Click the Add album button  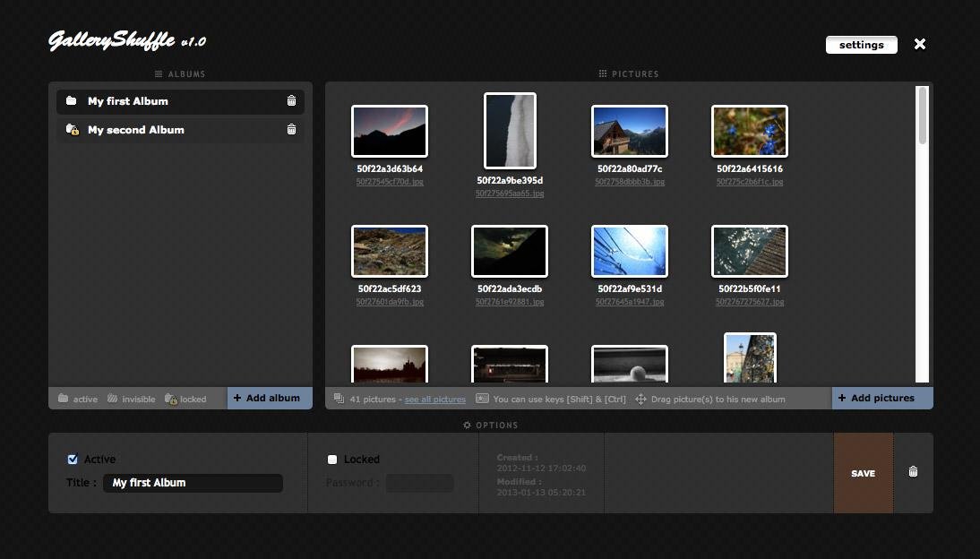tap(269, 398)
